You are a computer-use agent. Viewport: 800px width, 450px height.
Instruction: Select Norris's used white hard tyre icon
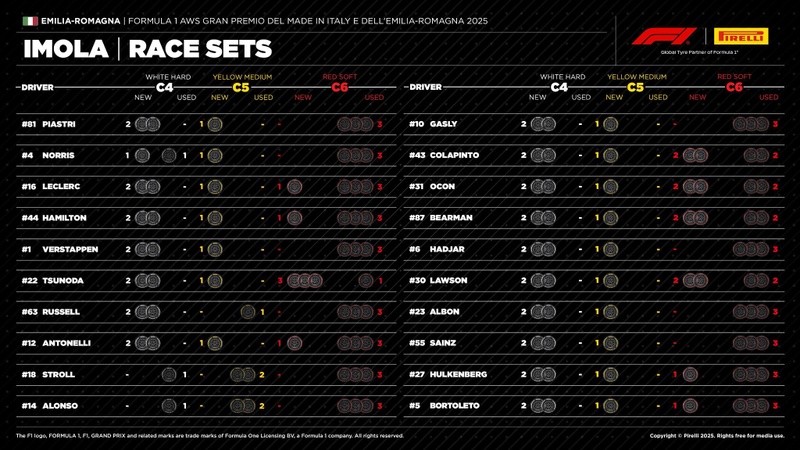(x=169, y=156)
